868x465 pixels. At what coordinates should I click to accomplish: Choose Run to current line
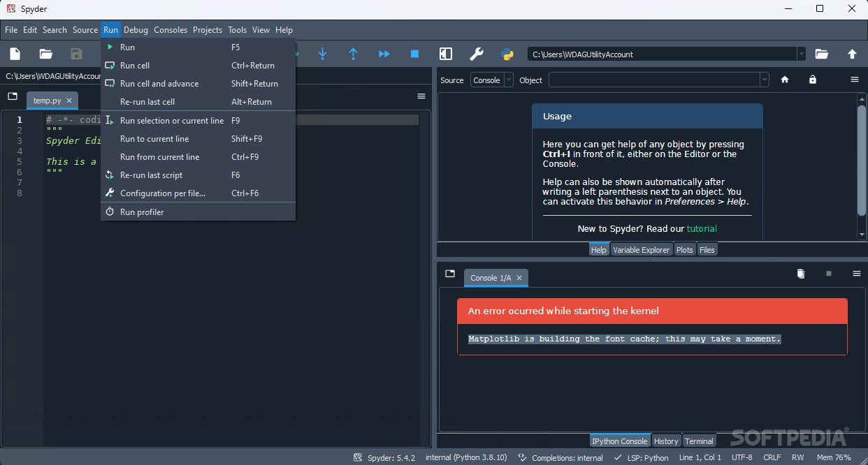[198, 139]
